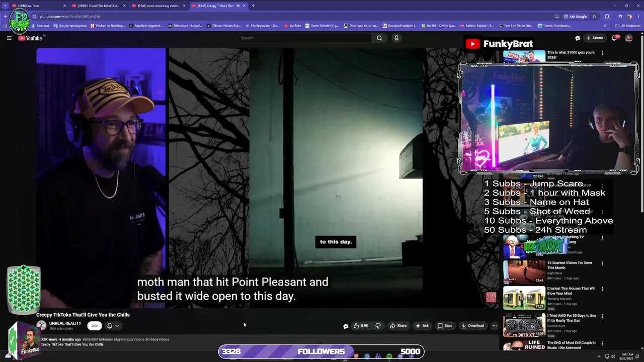The height and width of the screenshot is (362, 644).
Task: Open YouTube account avatar menu
Action: pyautogui.click(x=628, y=38)
